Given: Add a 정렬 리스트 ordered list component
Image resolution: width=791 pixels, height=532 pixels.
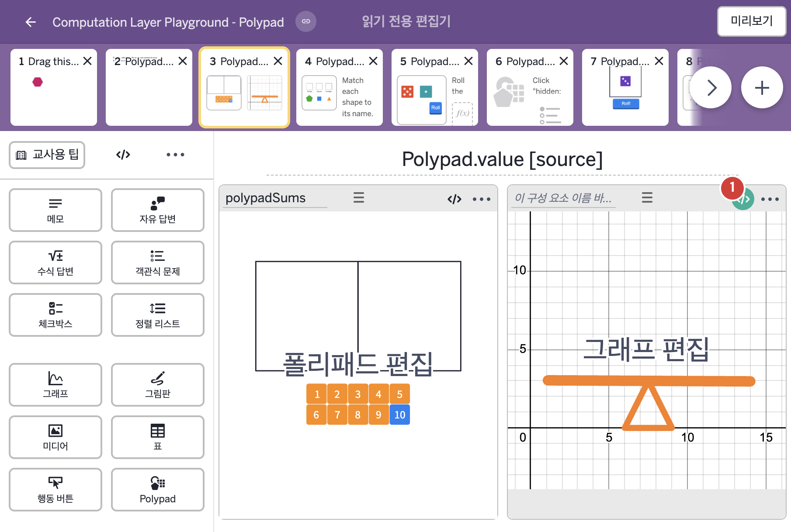Looking at the screenshot, I should click(x=158, y=315).
